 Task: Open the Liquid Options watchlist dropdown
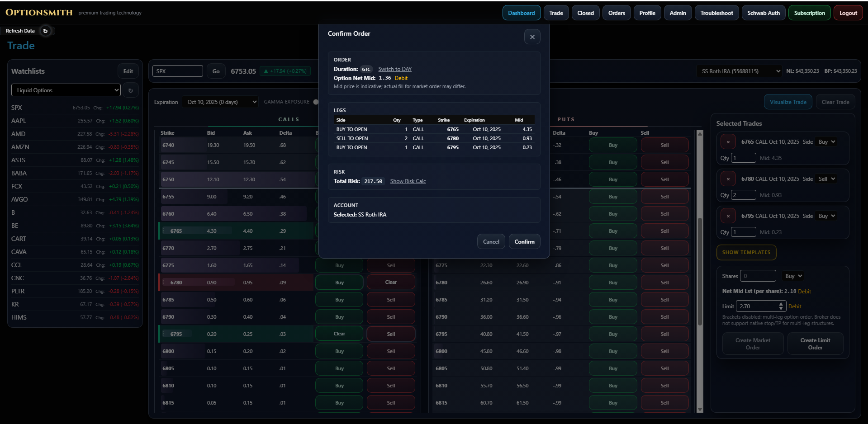pyautogui.click(x=66, y=90)
